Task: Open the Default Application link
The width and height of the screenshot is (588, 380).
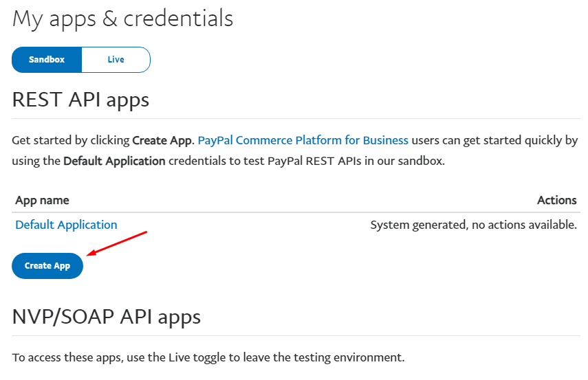Action: coord(66,225)
